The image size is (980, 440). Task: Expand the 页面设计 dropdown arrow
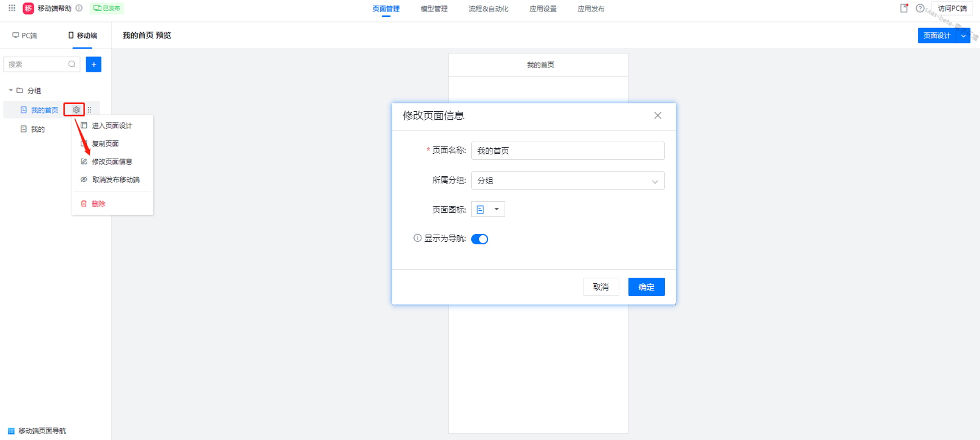(x=964, y=36)
